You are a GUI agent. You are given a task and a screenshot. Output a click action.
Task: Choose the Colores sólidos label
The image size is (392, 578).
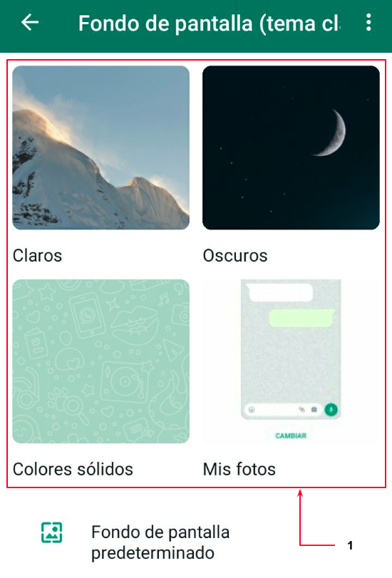(x=73, y=469)
